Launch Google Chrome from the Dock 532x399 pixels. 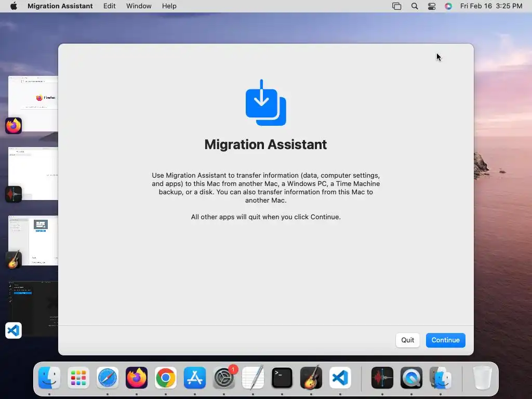pyautogui.click(x=166, y=378)
